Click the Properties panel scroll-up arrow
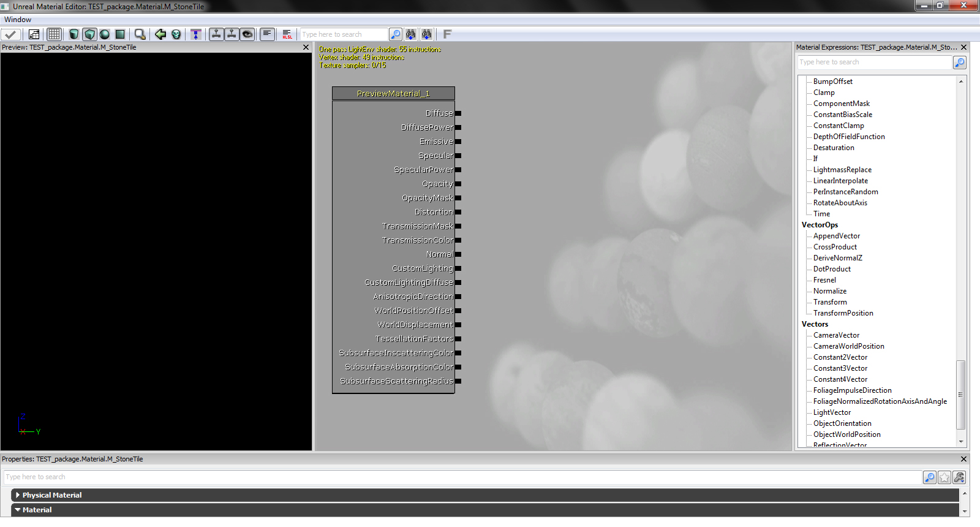The width and height of the screenshot is (980, 527). click(x=965, y=493)
